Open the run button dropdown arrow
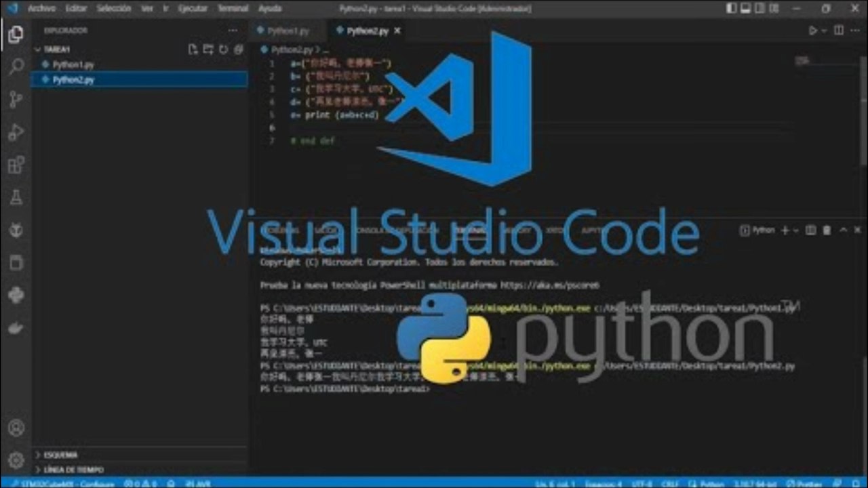 pyautogui.click(x=824, y=30)
